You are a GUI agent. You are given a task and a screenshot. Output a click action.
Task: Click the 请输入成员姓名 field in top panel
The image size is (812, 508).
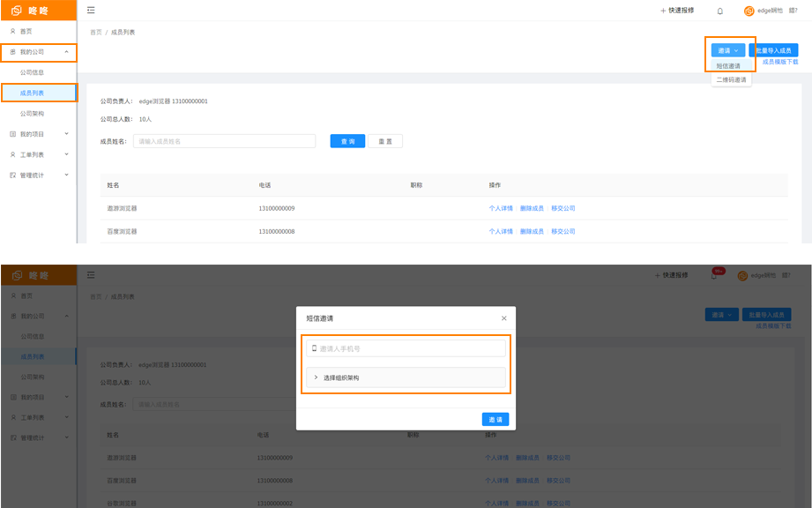tap(224, 141)
